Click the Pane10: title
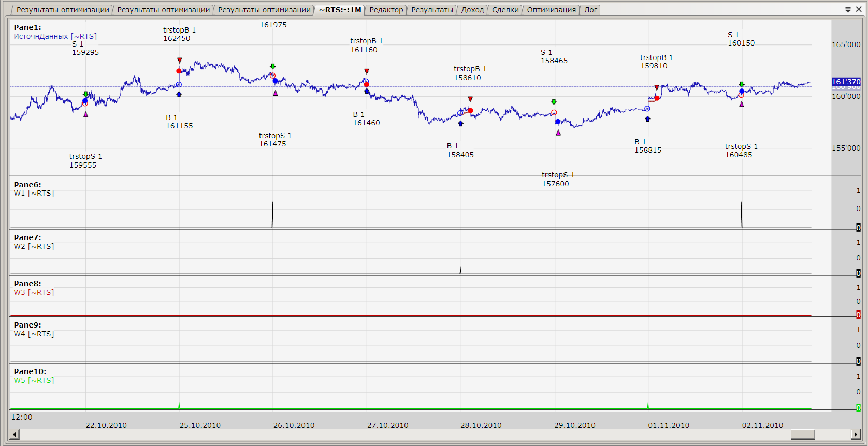Screen dimensions: 868x446 30,371
